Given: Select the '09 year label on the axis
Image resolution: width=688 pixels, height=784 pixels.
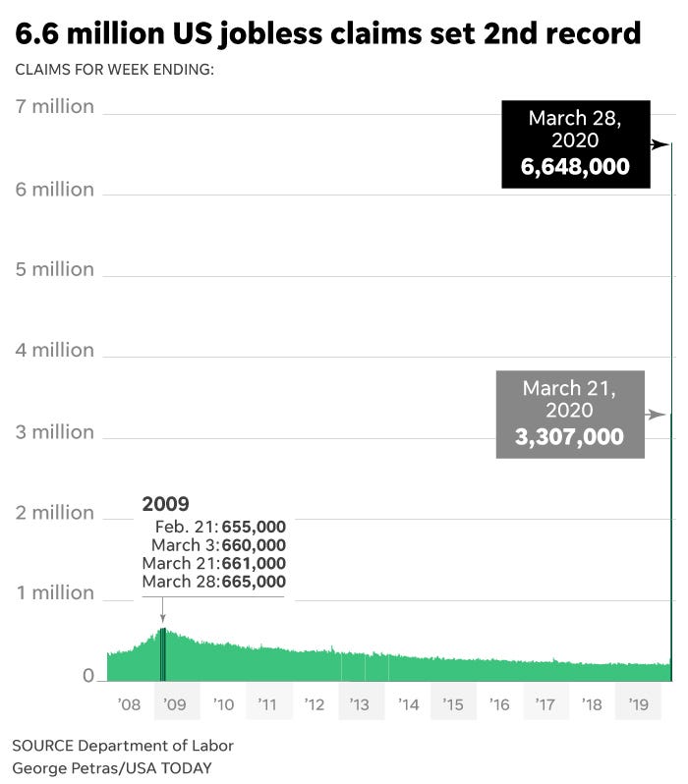Looking at the screenshot, I should pos(175,704).
